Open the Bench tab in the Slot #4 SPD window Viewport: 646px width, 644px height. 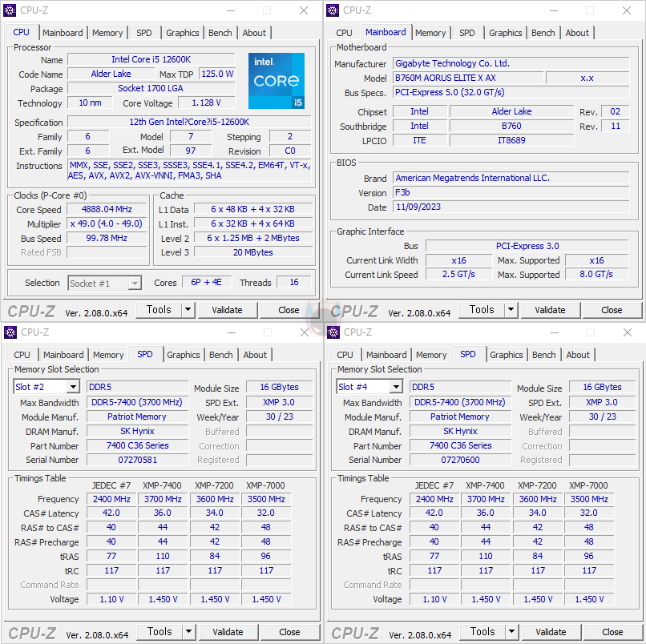click(544, 355)
